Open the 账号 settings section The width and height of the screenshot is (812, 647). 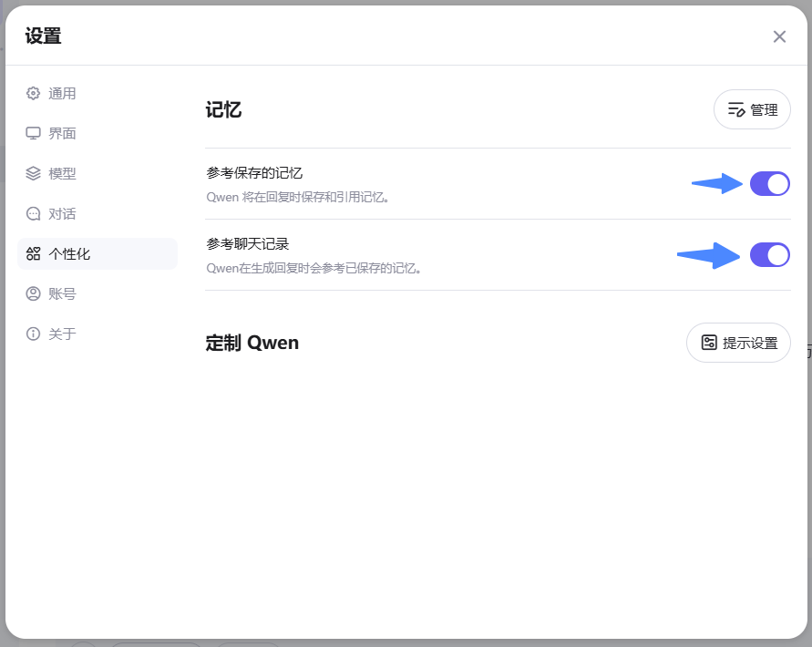pos(64,293)
